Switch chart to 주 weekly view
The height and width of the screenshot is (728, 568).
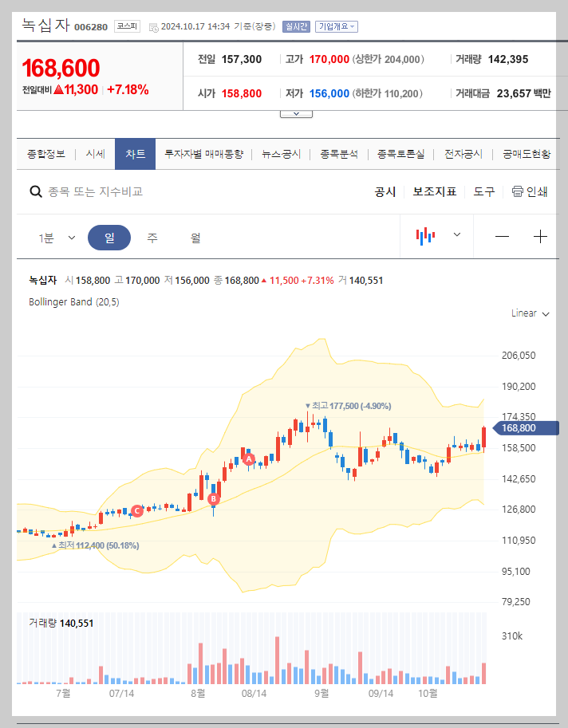pyautogui.click(x=152, y=236)
